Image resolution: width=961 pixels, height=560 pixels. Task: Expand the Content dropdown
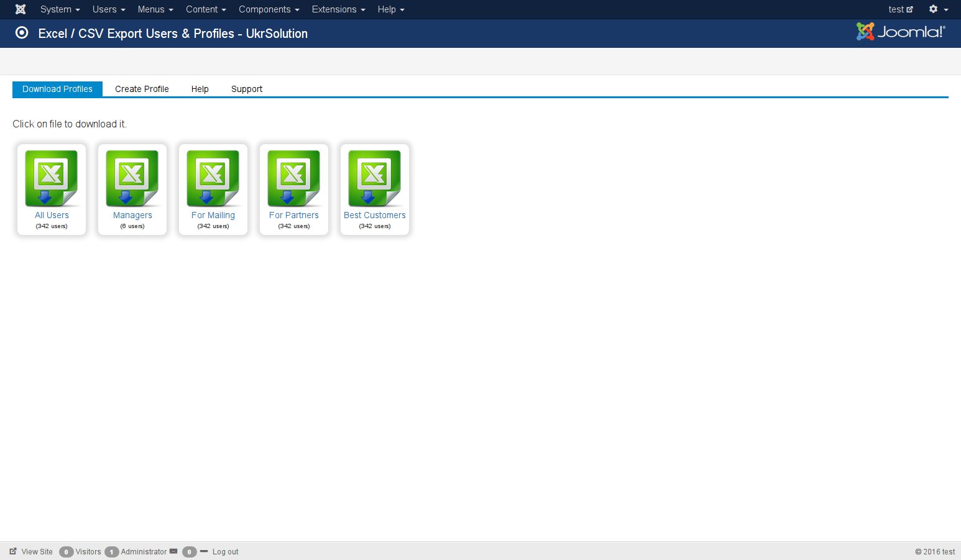[206, 9]
